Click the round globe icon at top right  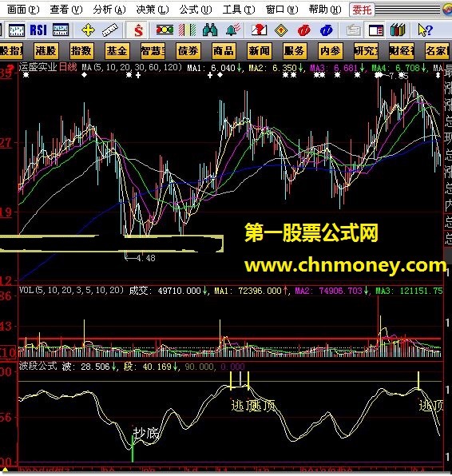(x=448, y=10)
